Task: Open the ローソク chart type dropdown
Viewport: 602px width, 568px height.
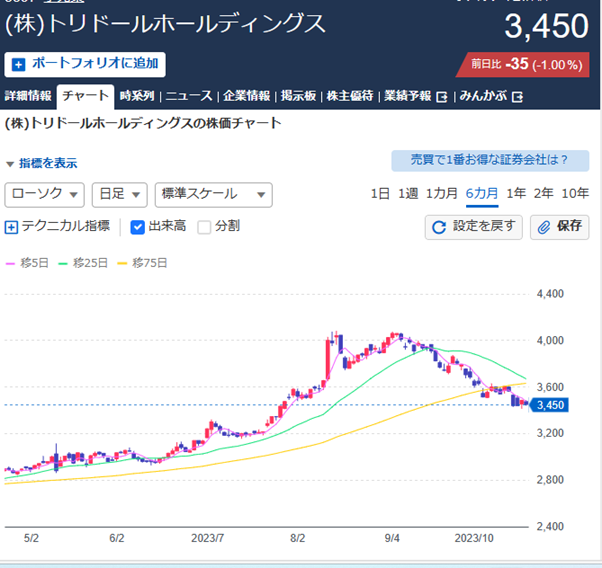Action: 45,195
